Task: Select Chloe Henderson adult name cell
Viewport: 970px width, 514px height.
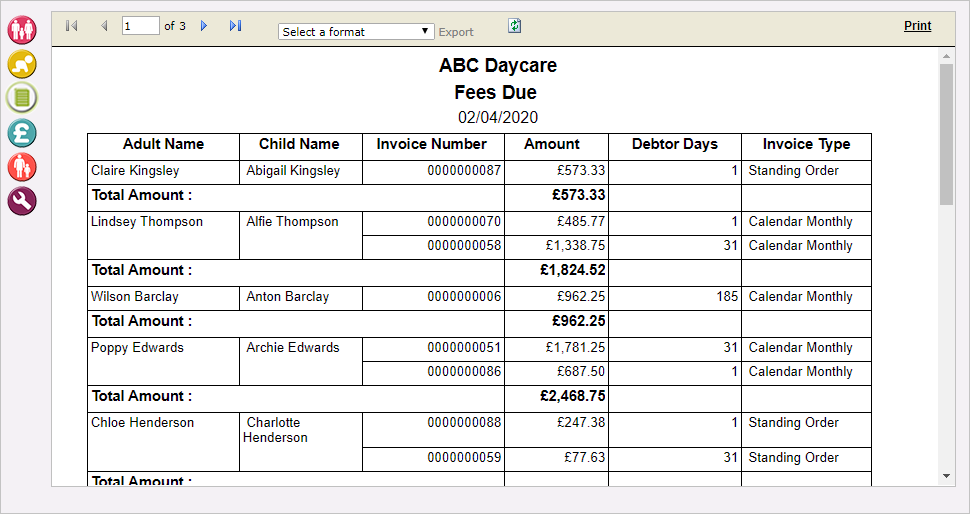Action: [163, 442]
